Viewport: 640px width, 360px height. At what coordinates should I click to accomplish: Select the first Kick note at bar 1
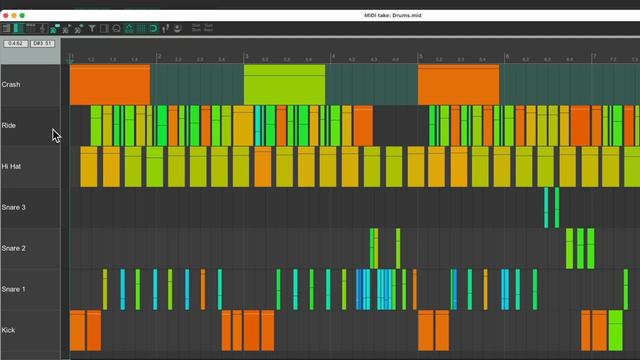[x=78, y=330]
